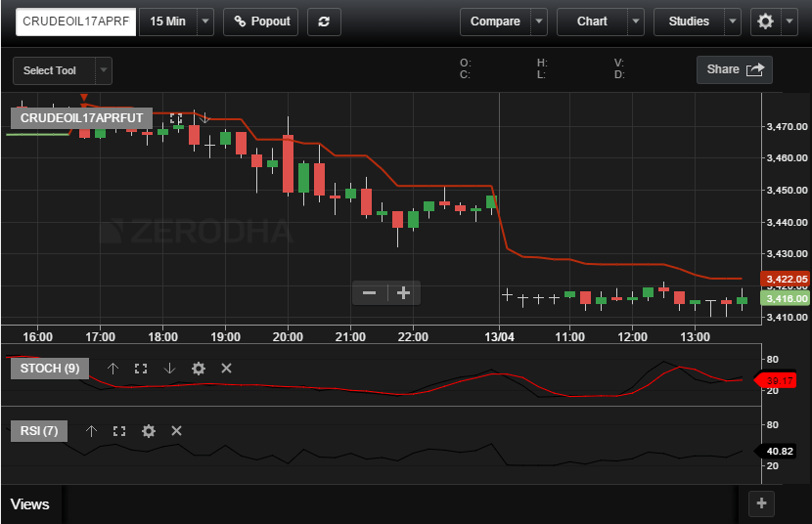Open chart settings gear in top toolbar
The width and height of the screenshot is (812, 524).
(763, 22)
